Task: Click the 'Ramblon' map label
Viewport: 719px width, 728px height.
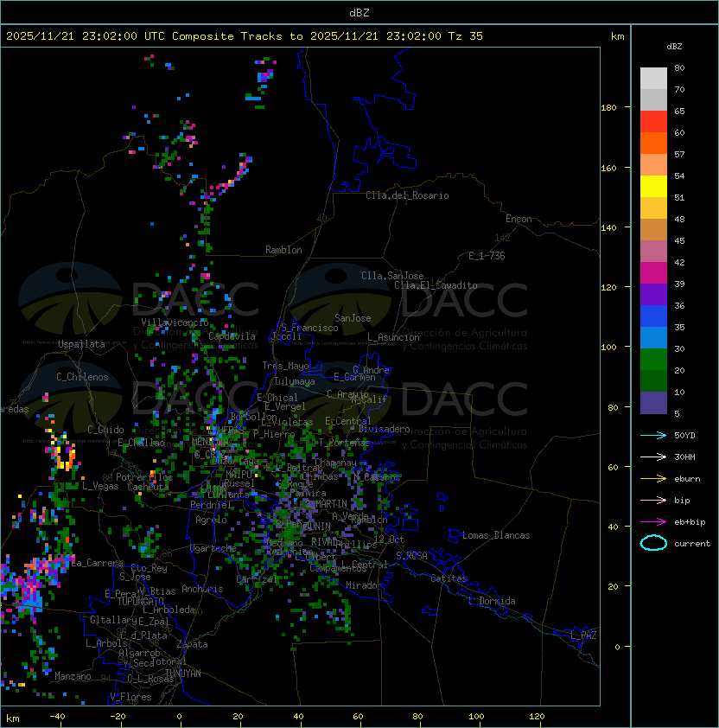Action: point(283,250)
